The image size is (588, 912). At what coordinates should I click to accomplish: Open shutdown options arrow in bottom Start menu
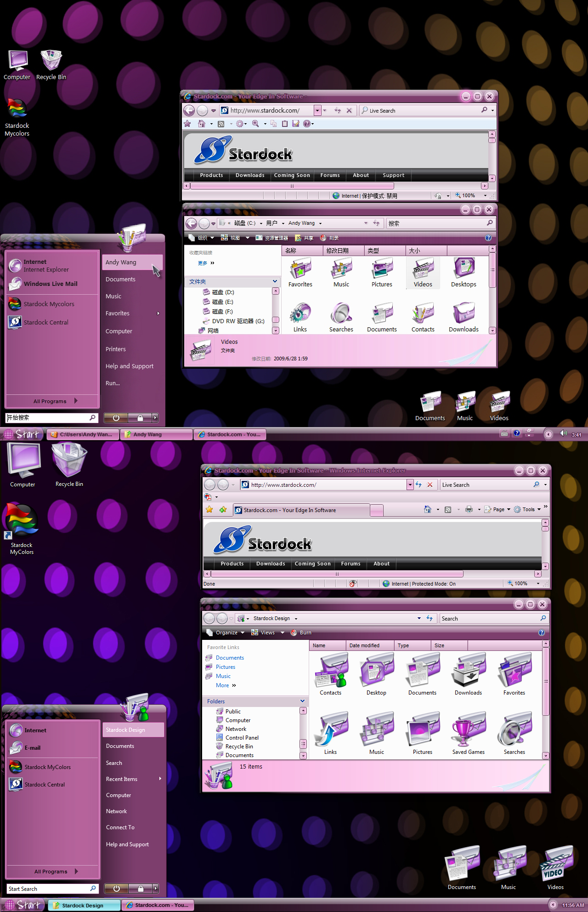156,889
